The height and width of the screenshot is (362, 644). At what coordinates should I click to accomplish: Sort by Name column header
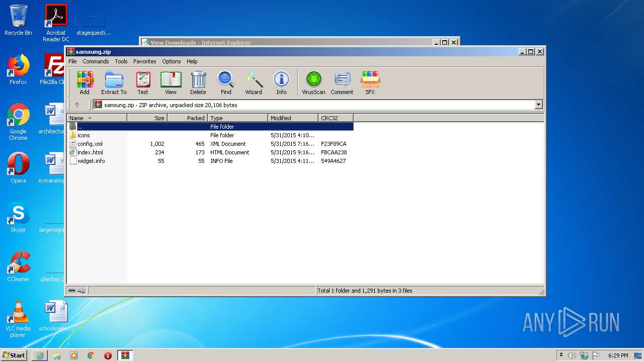97,118
